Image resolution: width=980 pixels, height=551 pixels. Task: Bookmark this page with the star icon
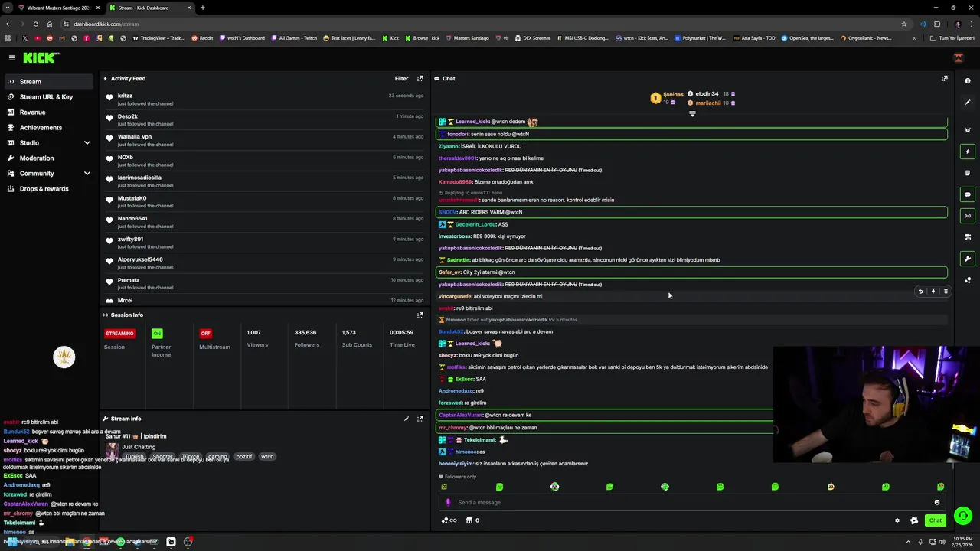click(x=904, y=24)
